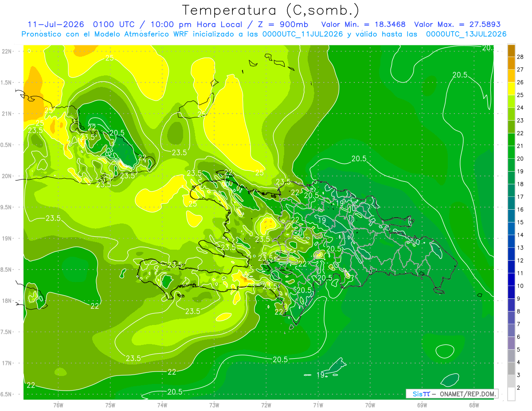The height and width of the screenshot is (411, 532).
Task: Click the '18N' latitude axis label
Action: click(7, 301)
